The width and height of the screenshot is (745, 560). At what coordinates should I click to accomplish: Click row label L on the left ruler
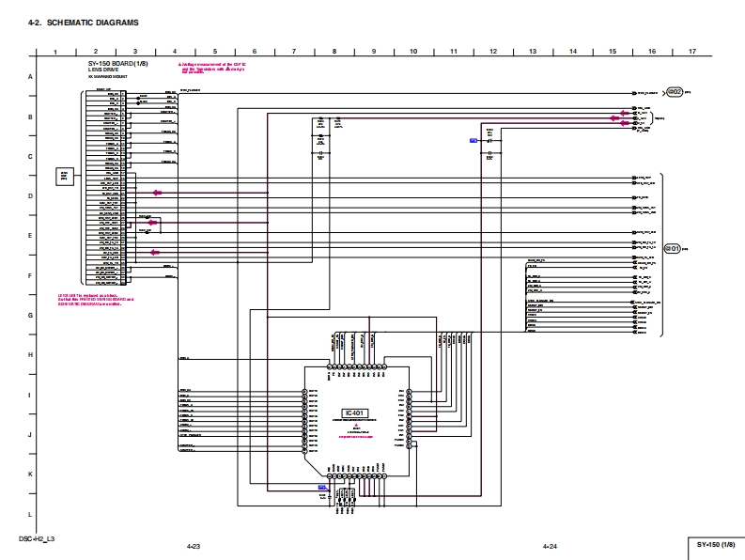(x=29, y=515)
